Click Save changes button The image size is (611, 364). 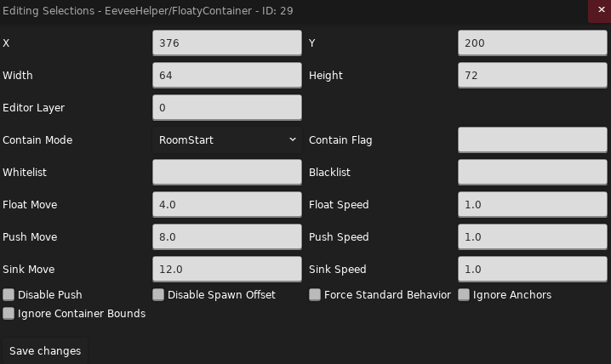click(x=45, y=350)
